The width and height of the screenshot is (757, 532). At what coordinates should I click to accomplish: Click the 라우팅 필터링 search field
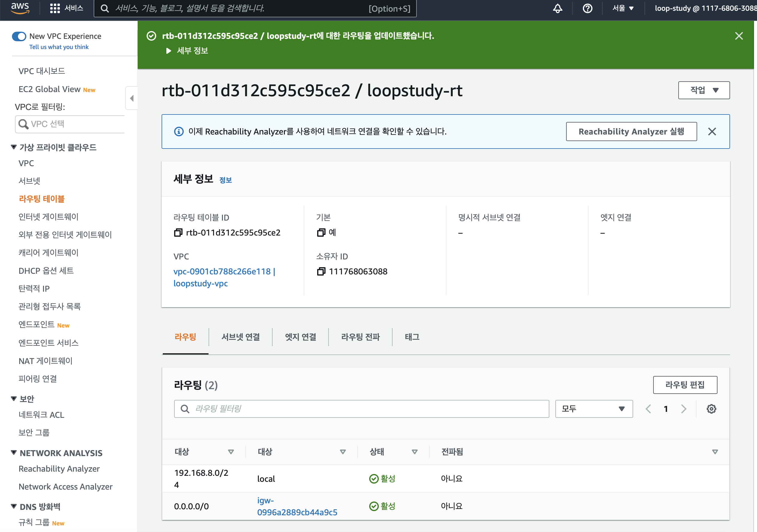[361, 409]
